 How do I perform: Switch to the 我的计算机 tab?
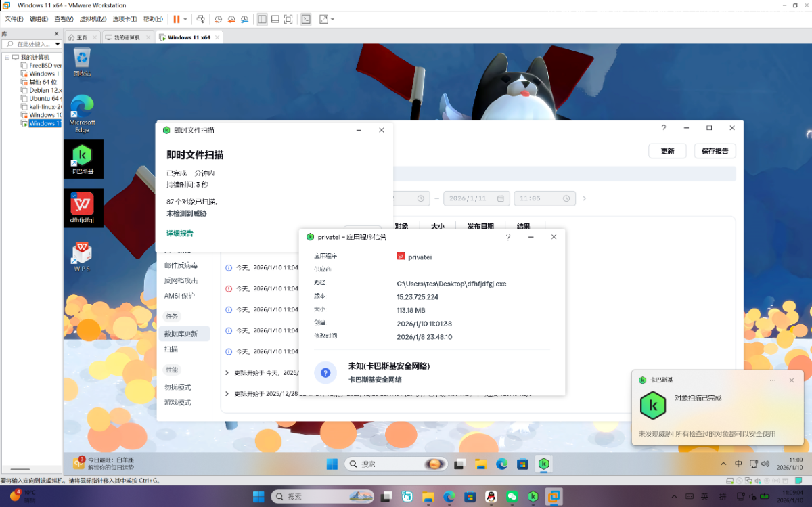pyautogui.click(x=127, y=37)
